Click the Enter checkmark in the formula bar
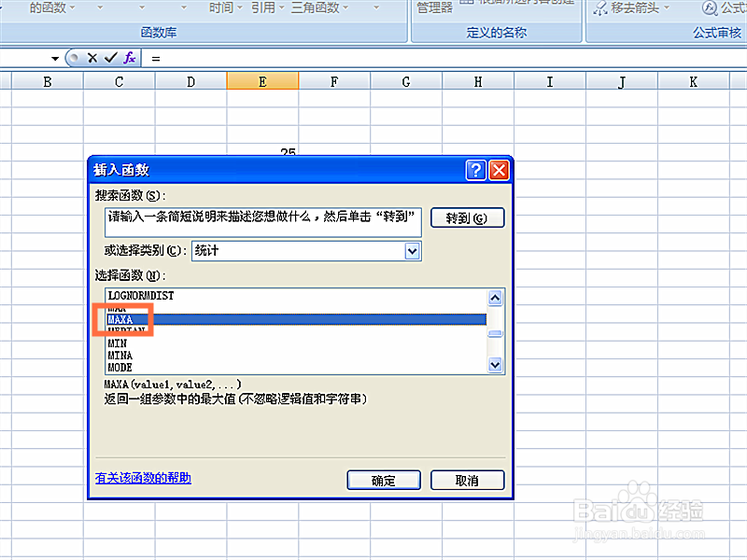747x560 pixels. pyautogui.click(x=111, y=57)
